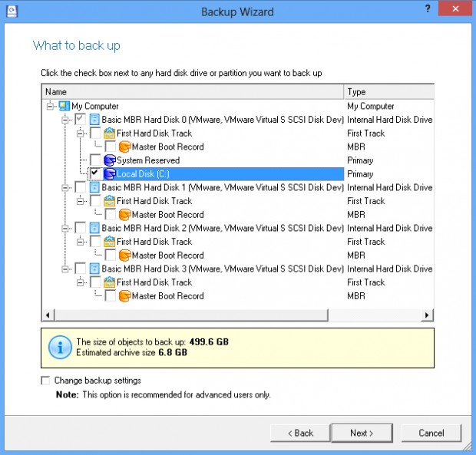Click the Master Boot Record icon under Disk 2
The height and width of the screenshot is (455, 476).
(124, 255)
